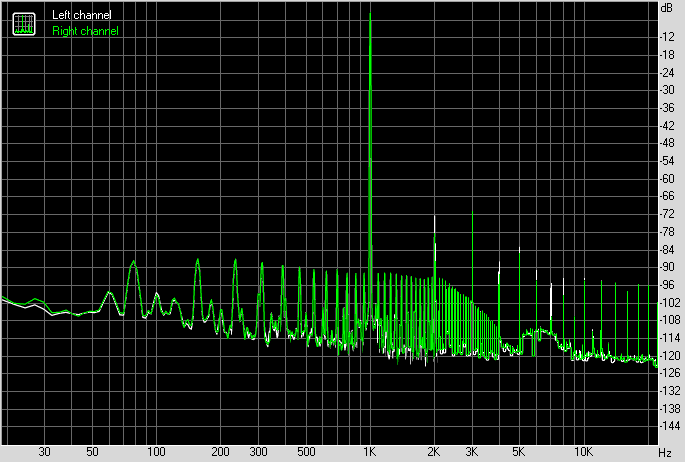This screenshot has height=462, width=685.
Task: Click the 3 kHz third harmonic spike
Action: [x=472, y=282]
